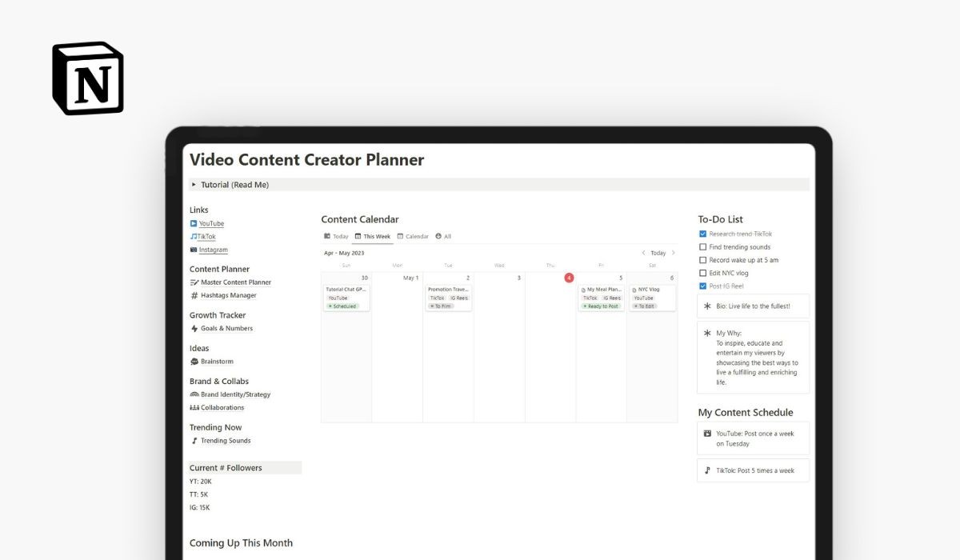Expand the Tutorial (Read Me) toggle
The height and width of the screenshot is (560, 960).
pos(194,185)
